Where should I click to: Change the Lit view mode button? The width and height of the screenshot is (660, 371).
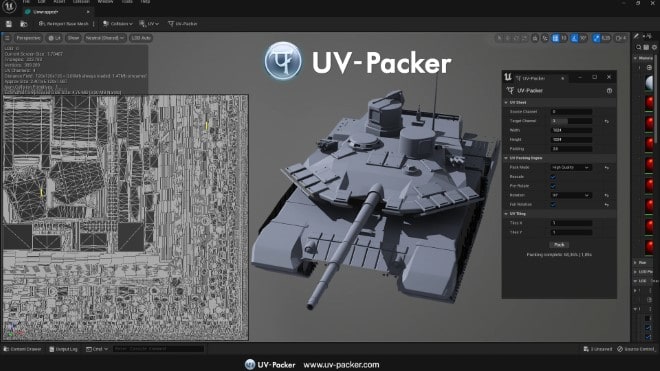(x=54, y=38)
